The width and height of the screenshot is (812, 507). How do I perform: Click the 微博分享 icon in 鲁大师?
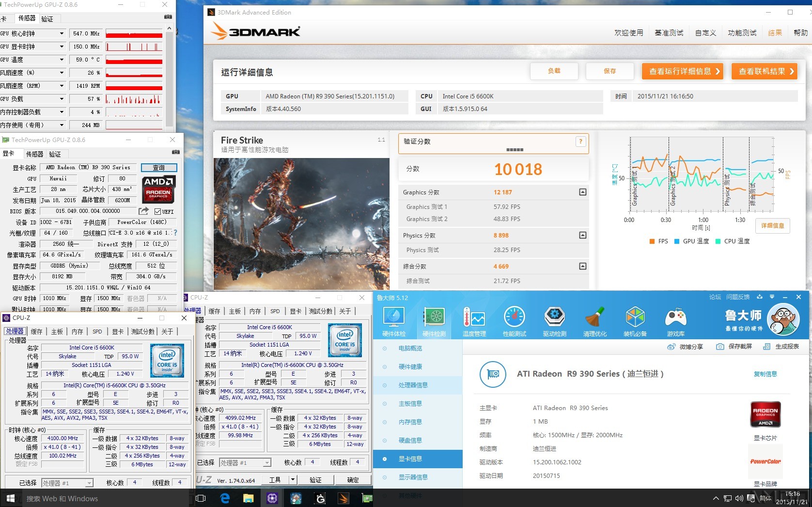[671, 347]
